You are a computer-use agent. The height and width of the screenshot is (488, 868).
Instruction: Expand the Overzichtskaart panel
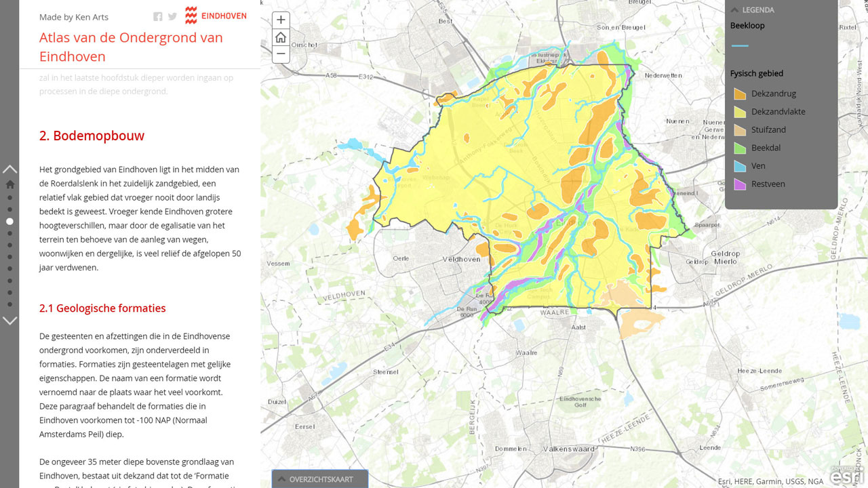319,479
